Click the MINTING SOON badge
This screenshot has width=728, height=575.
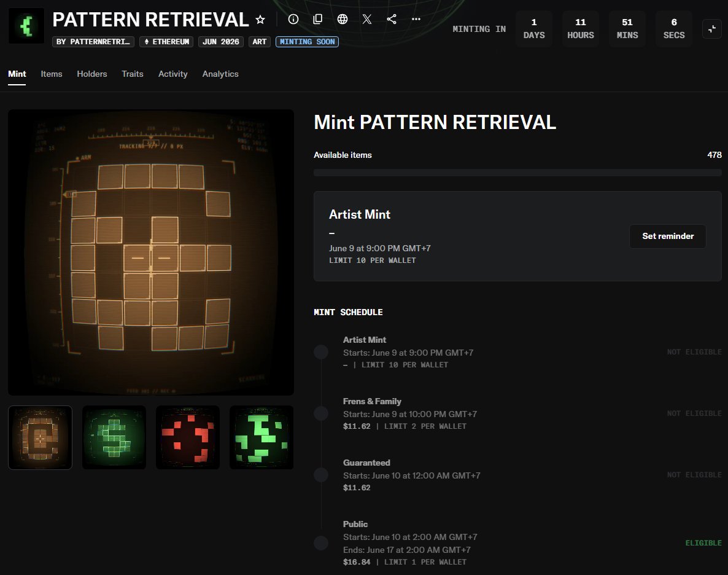click(307, 42)
